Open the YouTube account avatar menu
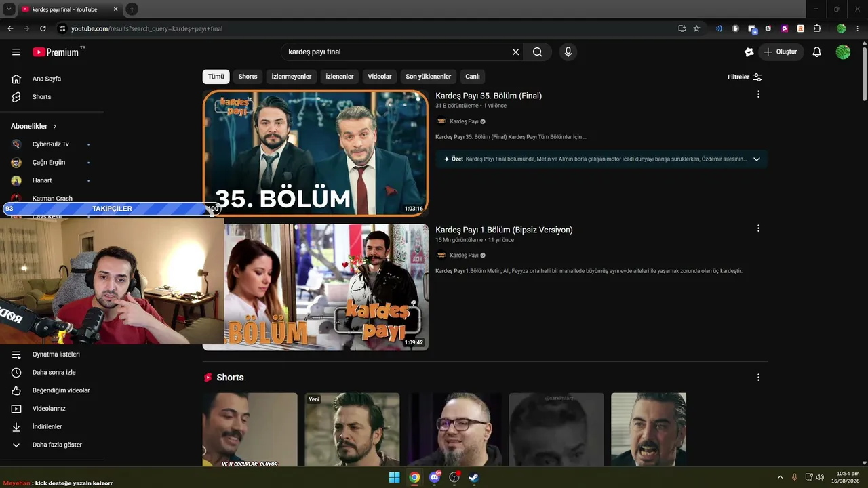This screenshot has width=868, height=488. (843, 52)
